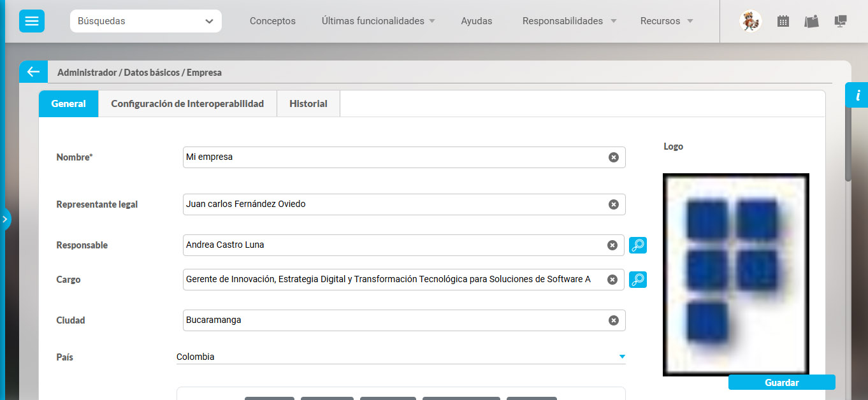868x400 pixels.
Task: Clear the Nombre field
Action: click(613, 157)
